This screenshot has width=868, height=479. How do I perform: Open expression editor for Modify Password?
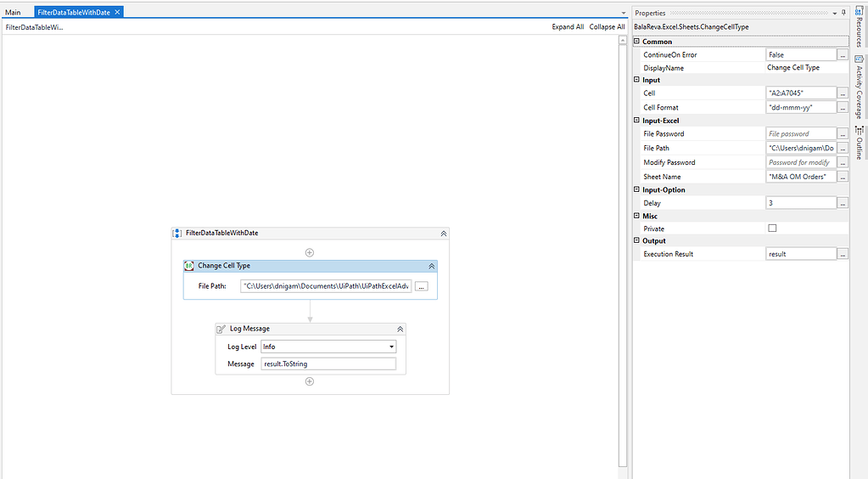click(x=843, y=162)
